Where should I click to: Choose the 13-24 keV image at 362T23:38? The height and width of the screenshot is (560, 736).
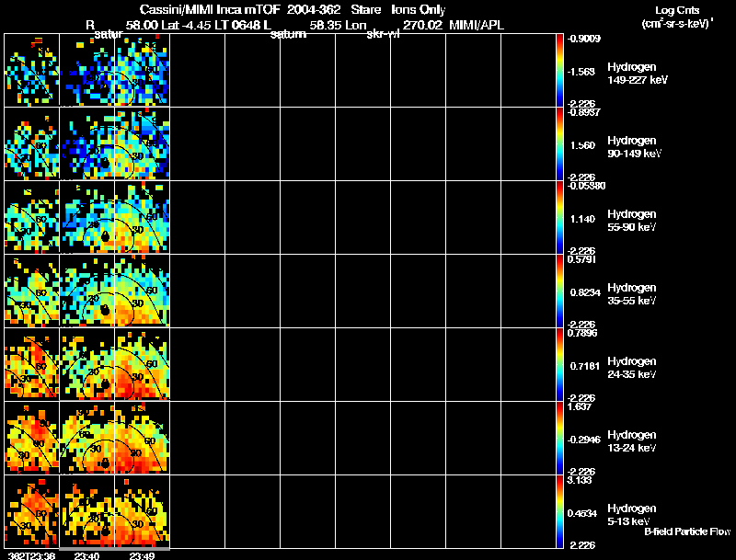tap(32, 438)
